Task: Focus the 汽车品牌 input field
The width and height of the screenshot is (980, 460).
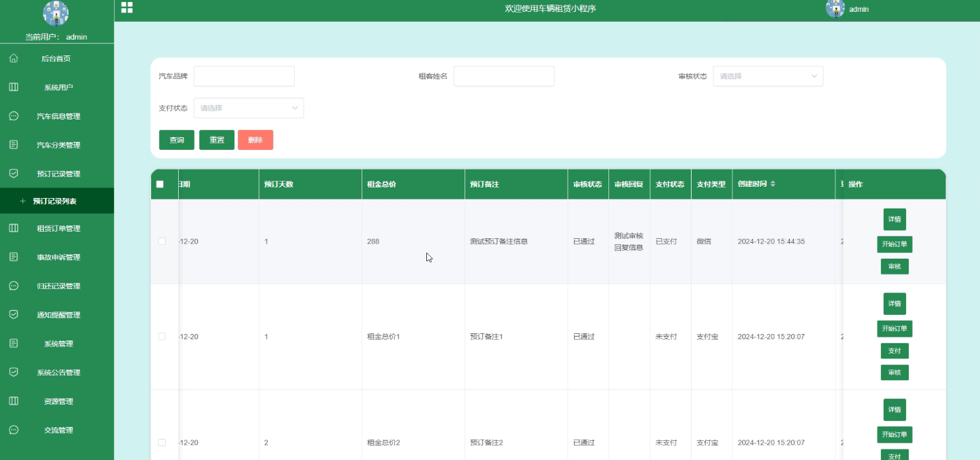Action: (x=244, y=76)
